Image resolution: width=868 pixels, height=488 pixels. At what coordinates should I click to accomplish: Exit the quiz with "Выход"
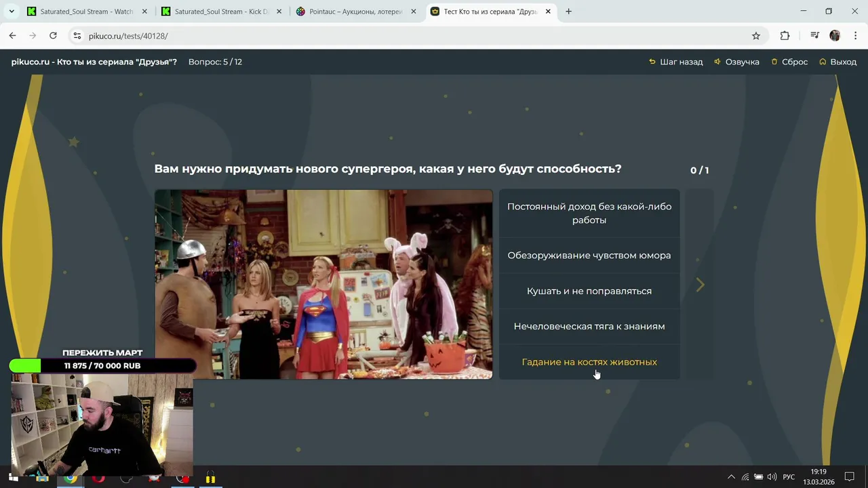tap(838, 62)
